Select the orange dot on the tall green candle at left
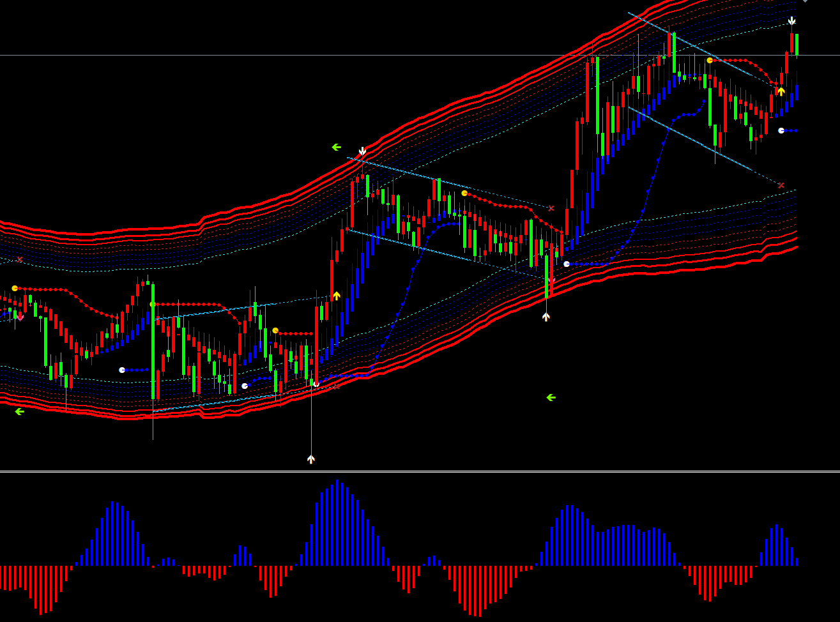 pos(153,305)
